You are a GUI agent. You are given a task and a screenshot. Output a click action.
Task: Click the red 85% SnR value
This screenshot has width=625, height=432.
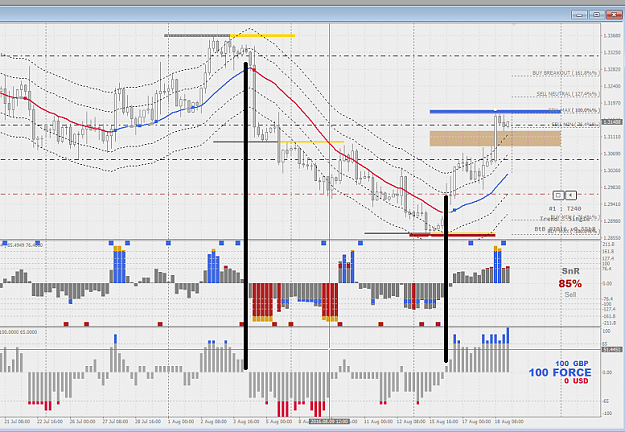570,284
